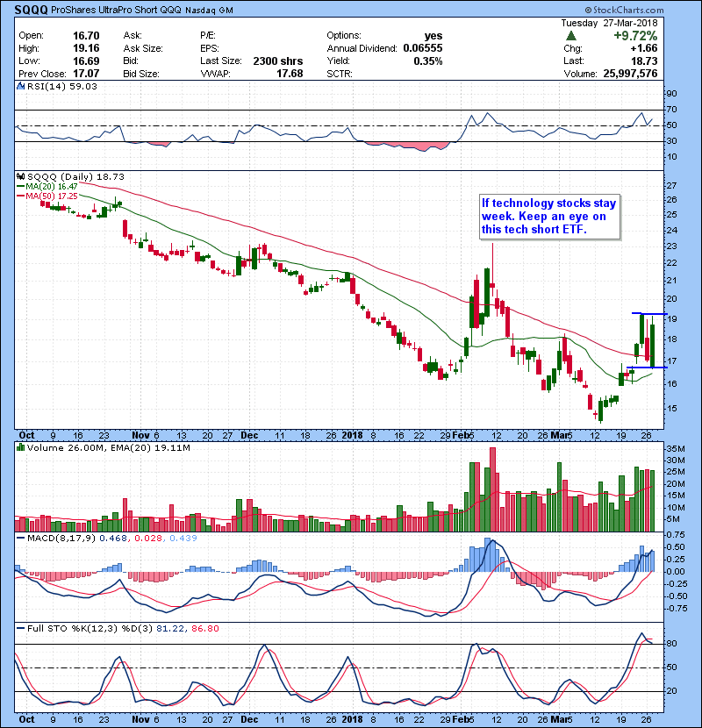Click the Chg value +1.66
Image resolution: width=702 pixels, height=728 pixels.
pyautogui.click(x=644, y=48)
